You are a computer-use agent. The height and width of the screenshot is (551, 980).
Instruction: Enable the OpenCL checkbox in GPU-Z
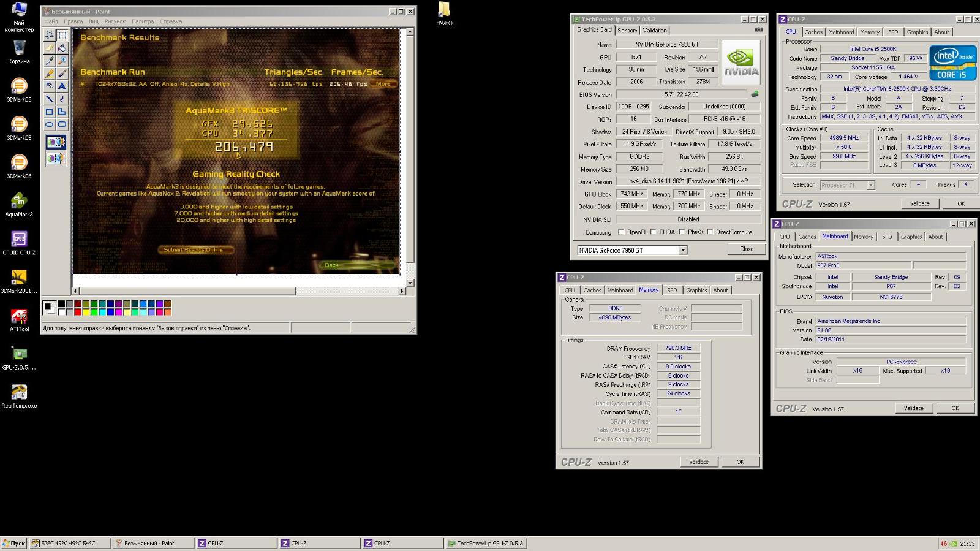[622, 232]
